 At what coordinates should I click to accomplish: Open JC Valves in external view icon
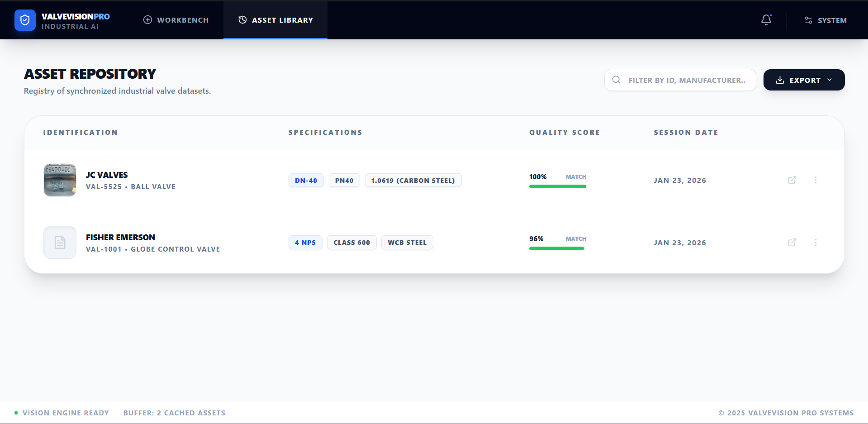point(792,180)
